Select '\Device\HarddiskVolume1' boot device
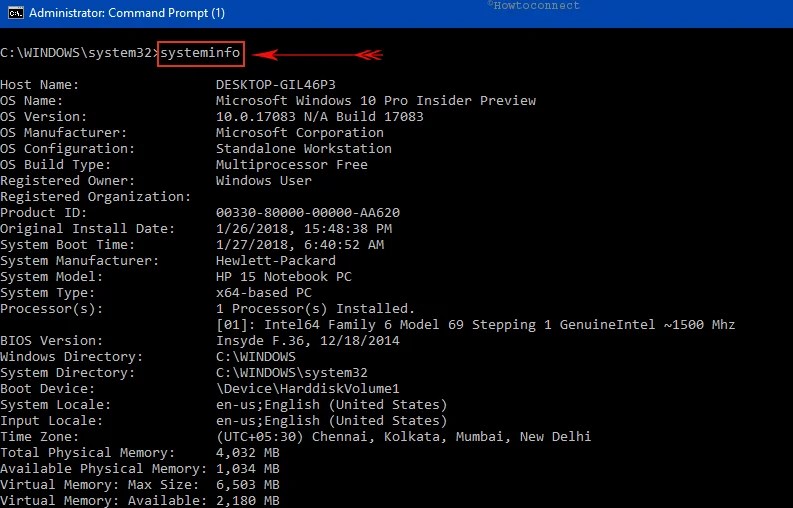Image resolution: width=793 pixels, height=508 pixels. coord(308,389)
